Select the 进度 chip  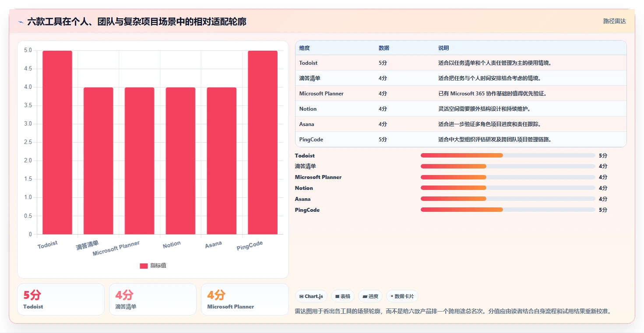[x=370, y=296]
